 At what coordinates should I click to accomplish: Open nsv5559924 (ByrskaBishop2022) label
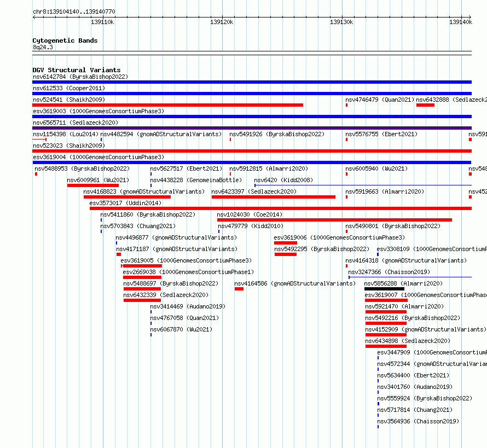coord(425,398)
